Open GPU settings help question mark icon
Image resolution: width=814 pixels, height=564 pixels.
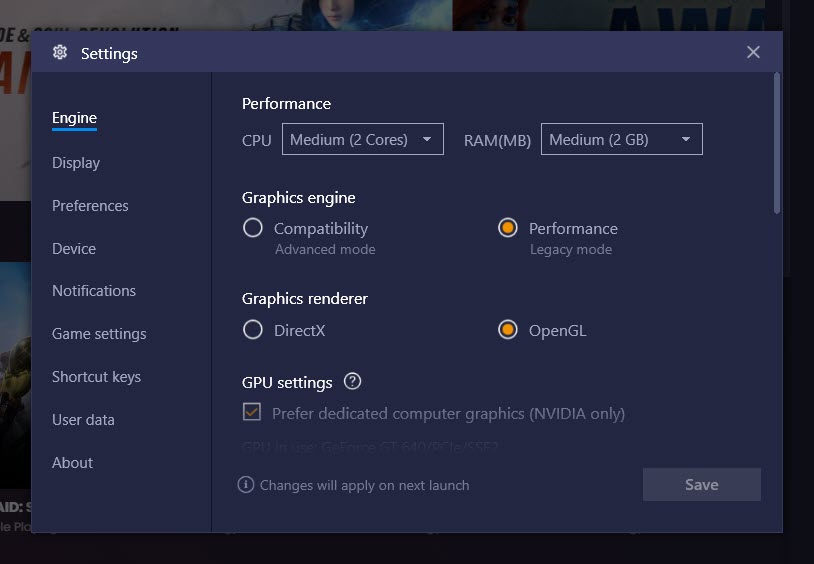point(352,382)
